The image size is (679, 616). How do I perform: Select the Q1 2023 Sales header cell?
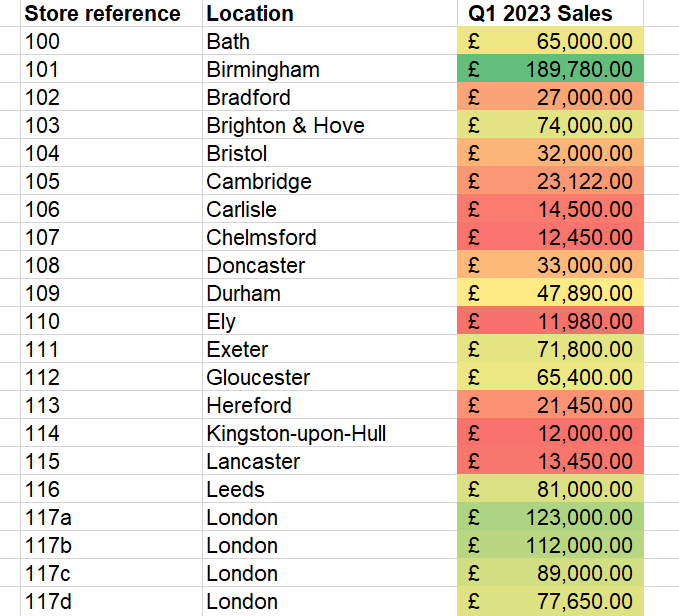click(550, 14)
